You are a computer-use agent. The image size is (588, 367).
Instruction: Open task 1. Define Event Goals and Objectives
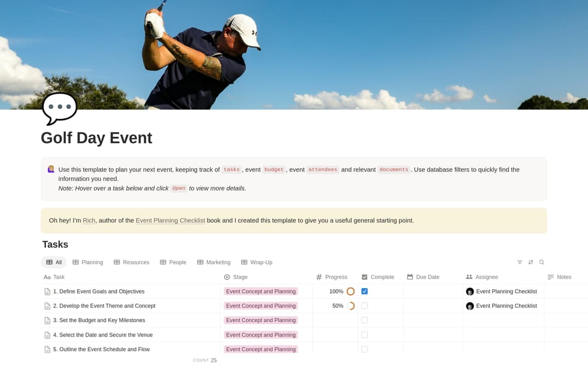tap(99, 292)
